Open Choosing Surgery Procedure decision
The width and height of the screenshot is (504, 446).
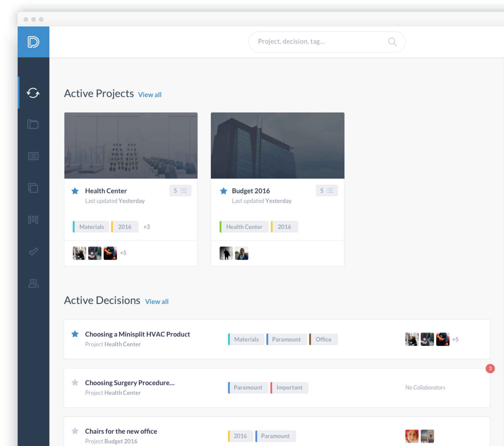point(130,383)
